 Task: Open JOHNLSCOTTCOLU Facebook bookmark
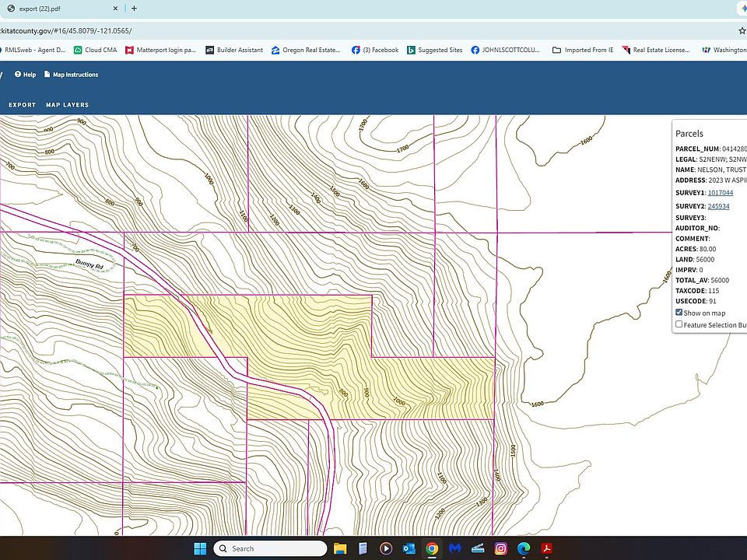point(506,50)
